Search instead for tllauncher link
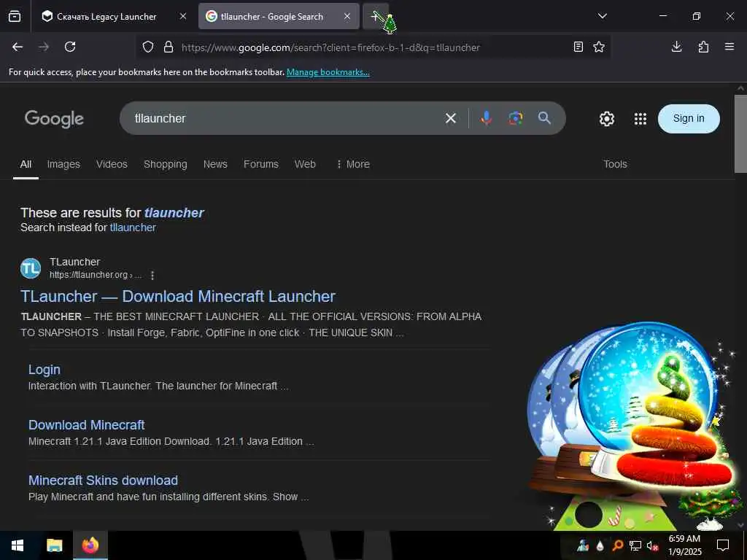This screenshot has height=560, width=747. point(133,227)
